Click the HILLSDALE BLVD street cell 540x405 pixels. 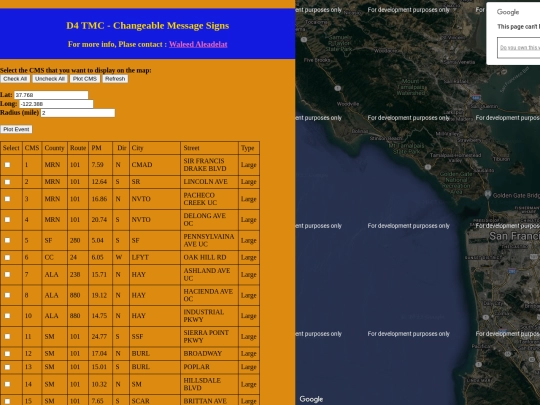(209, 384)
